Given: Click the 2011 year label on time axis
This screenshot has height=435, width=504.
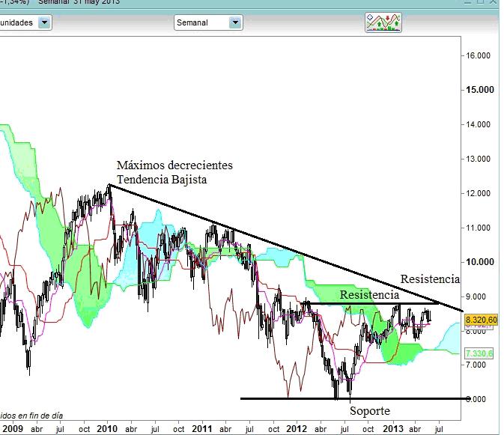Looking at the screenshot, I should tap(202, 428).
